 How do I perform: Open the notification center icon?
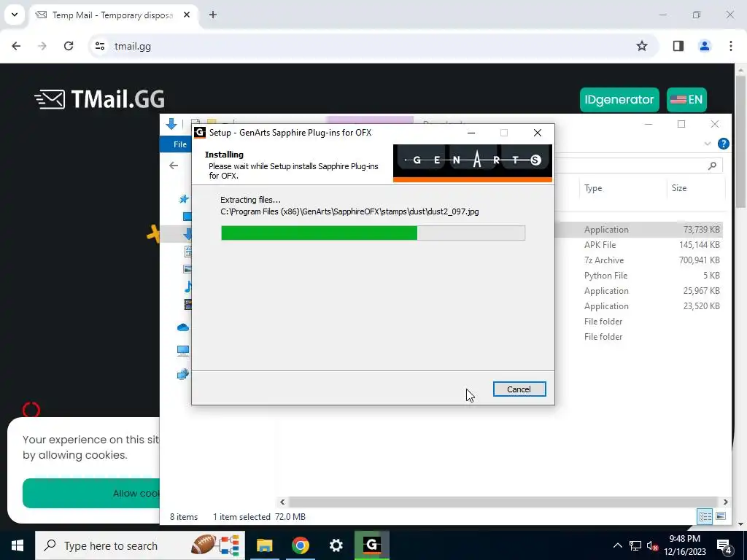coord(724,546)
